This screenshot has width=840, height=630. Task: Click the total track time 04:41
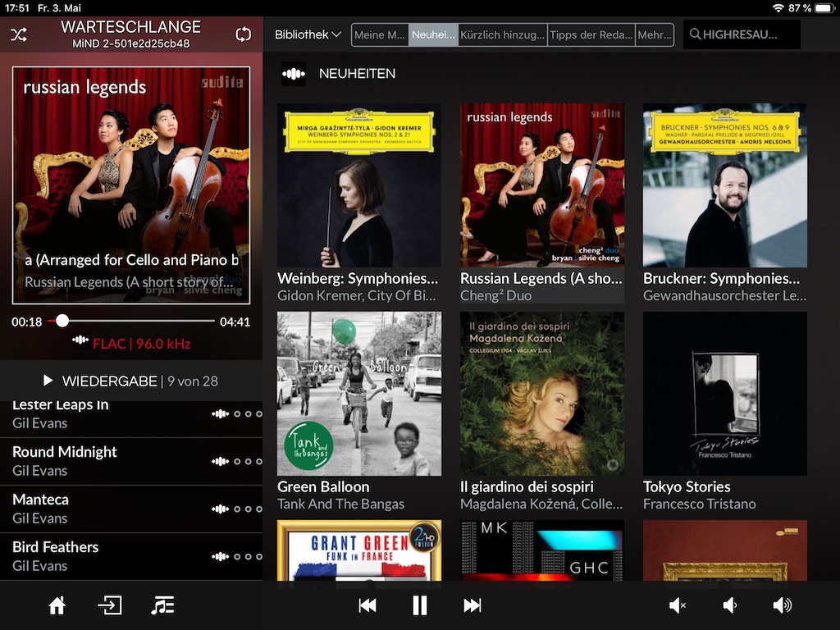235,322
